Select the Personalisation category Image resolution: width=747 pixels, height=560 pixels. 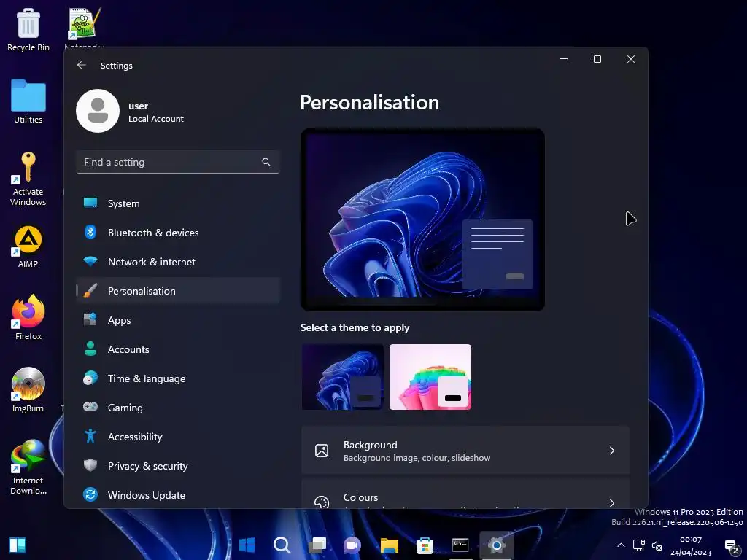(178, 290)
